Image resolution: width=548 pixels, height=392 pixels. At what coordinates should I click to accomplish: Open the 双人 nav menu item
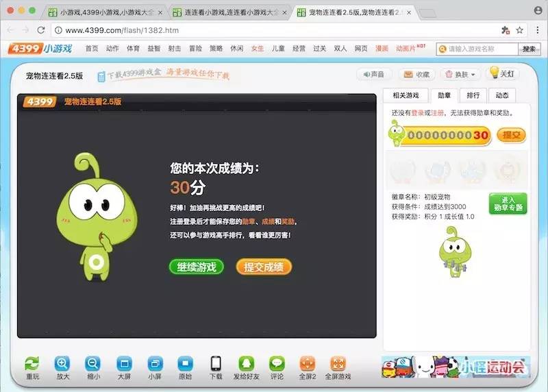pos(340,49)
